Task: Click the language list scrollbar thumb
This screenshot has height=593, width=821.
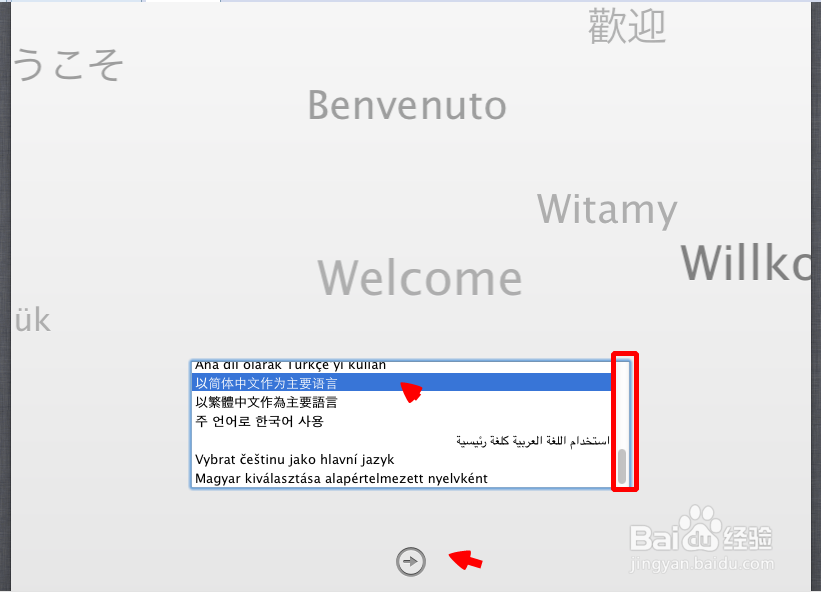Action: pos(622,466)
